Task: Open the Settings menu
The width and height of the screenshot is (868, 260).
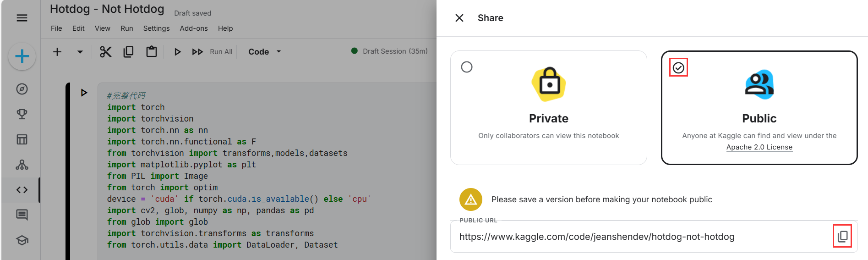Action: 156,28
